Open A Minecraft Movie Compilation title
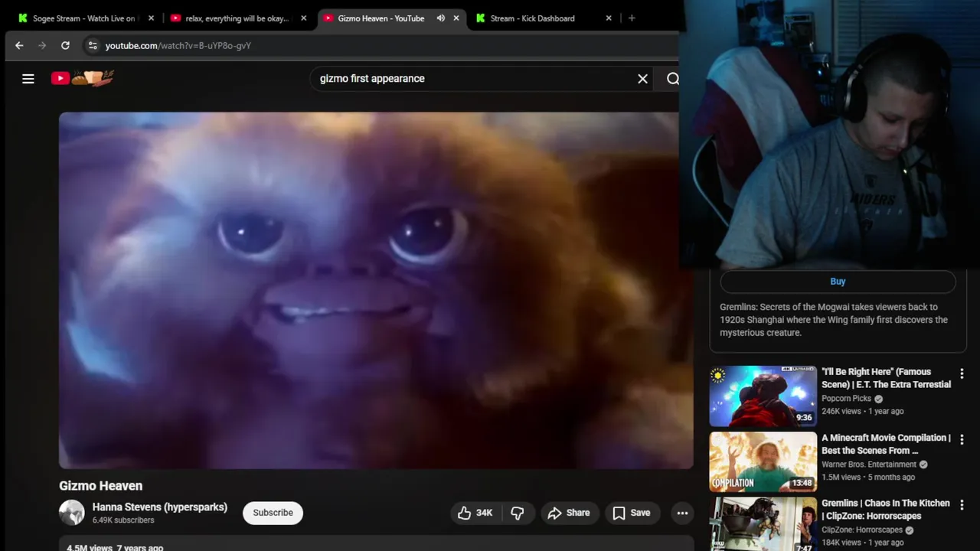Image resolution: width=980 pixels, height=551 pixels. (886, 444)
